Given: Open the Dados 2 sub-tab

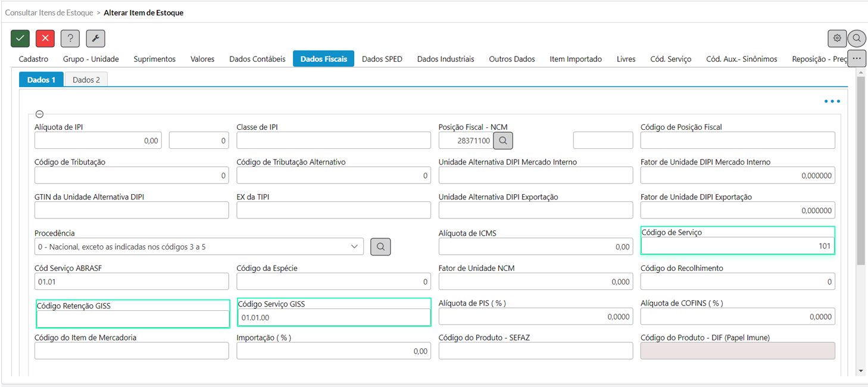Looking at the screenshot, I should click(86, 80).
